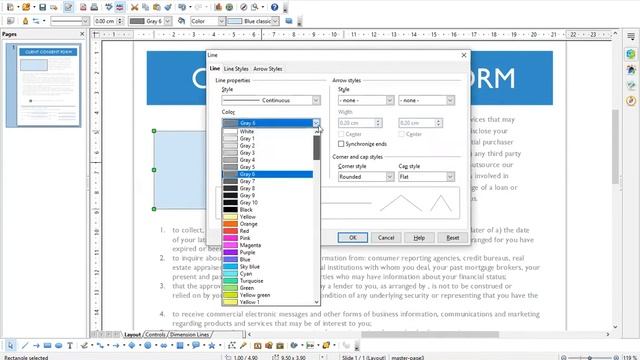This screenshot has height=360, width=640.
Task: Switch to the Controls layer tab
Action: [155, 334]
